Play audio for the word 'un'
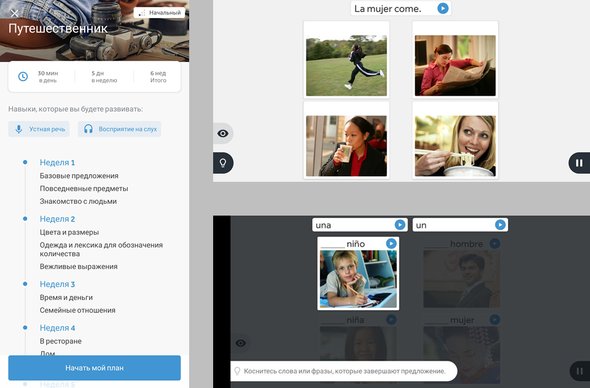Screen dimensions: 590x388 click(500, 225)
